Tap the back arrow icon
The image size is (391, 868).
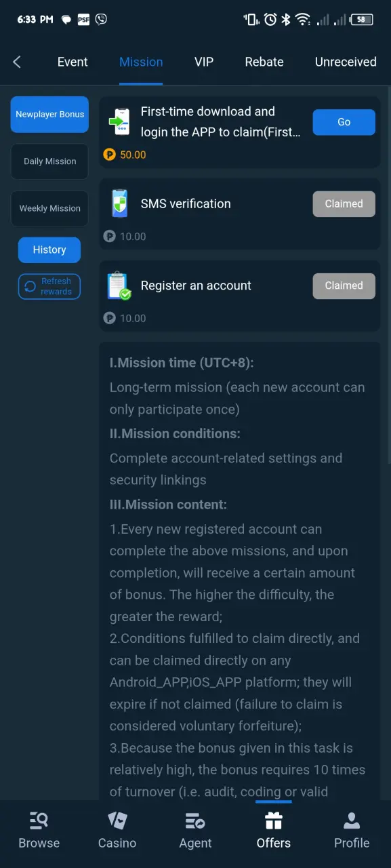tap(17, 62)
